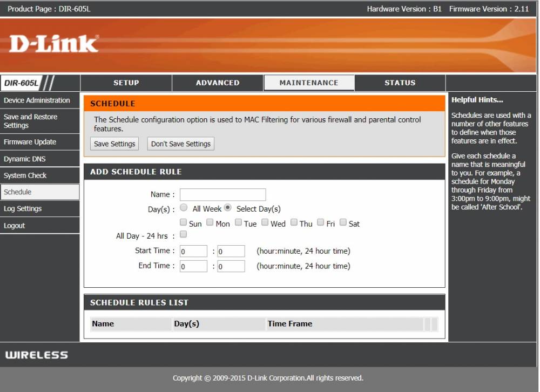540x392 pixels.
Task: Click the Save Settings button
Action: 114,144
